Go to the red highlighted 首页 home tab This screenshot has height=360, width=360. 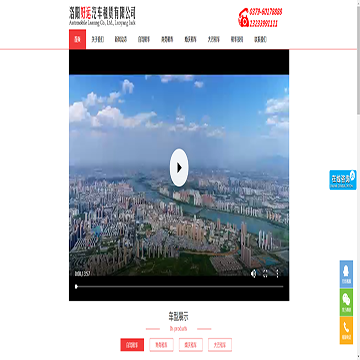tap(77, 39)
